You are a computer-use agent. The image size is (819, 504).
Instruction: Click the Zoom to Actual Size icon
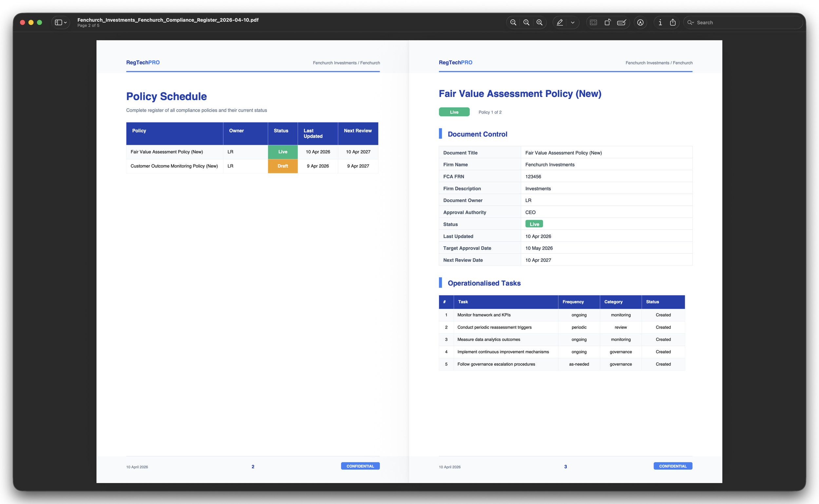526,22
